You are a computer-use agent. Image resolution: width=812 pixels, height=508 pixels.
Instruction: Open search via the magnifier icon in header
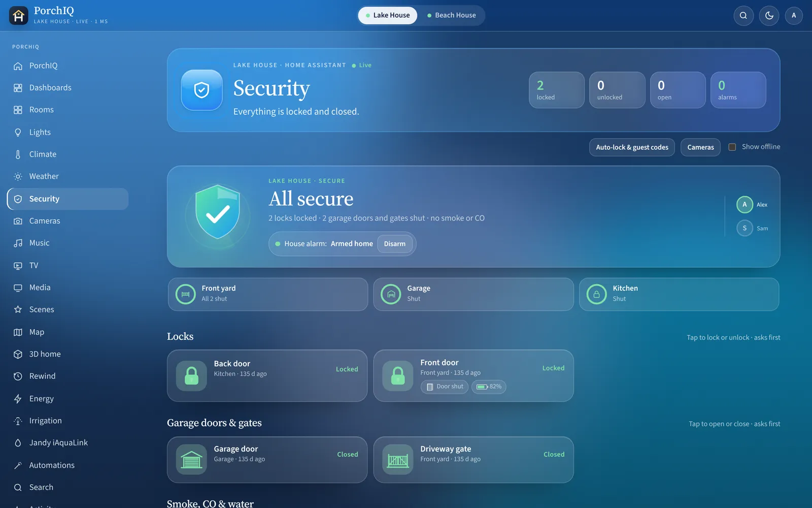point(743,16)
